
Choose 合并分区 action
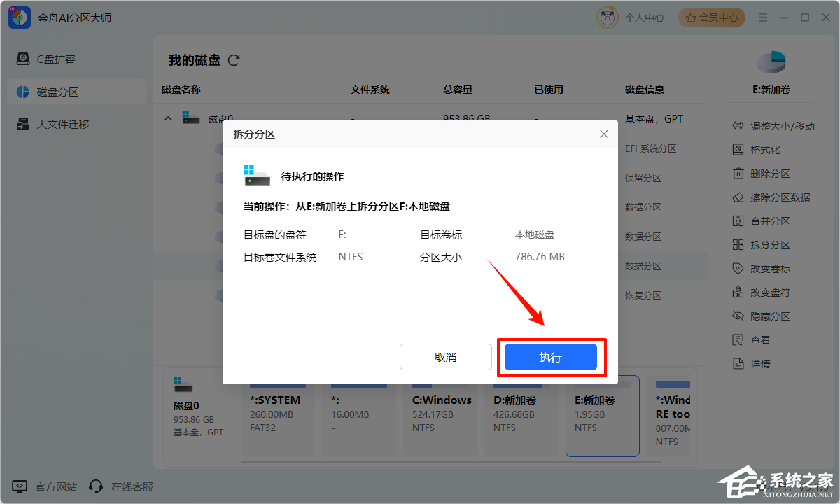(x=761, y=221)
